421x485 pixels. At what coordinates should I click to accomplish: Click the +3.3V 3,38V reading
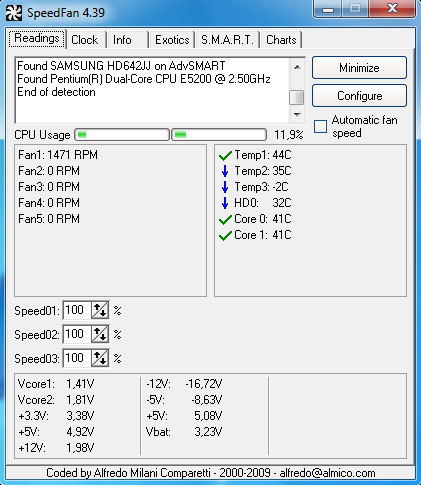[56, 416]
